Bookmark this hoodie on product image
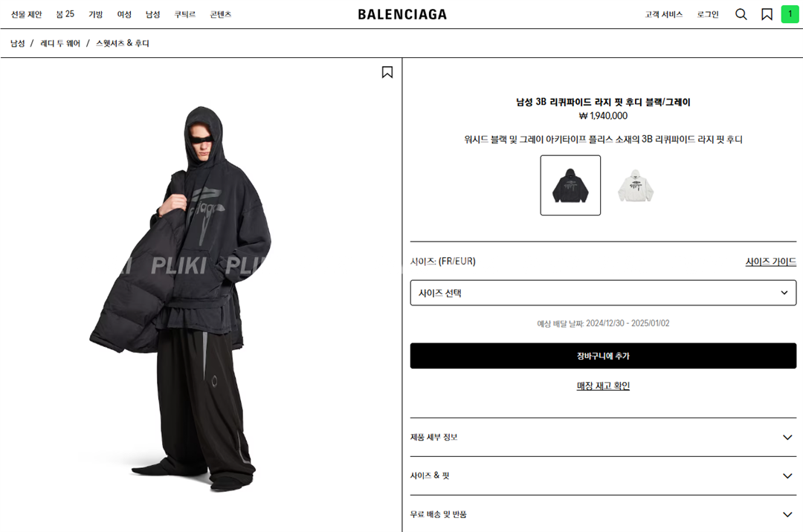Viewport: 803px width, 532px height. pyautogui.click(x=387, y=72)
